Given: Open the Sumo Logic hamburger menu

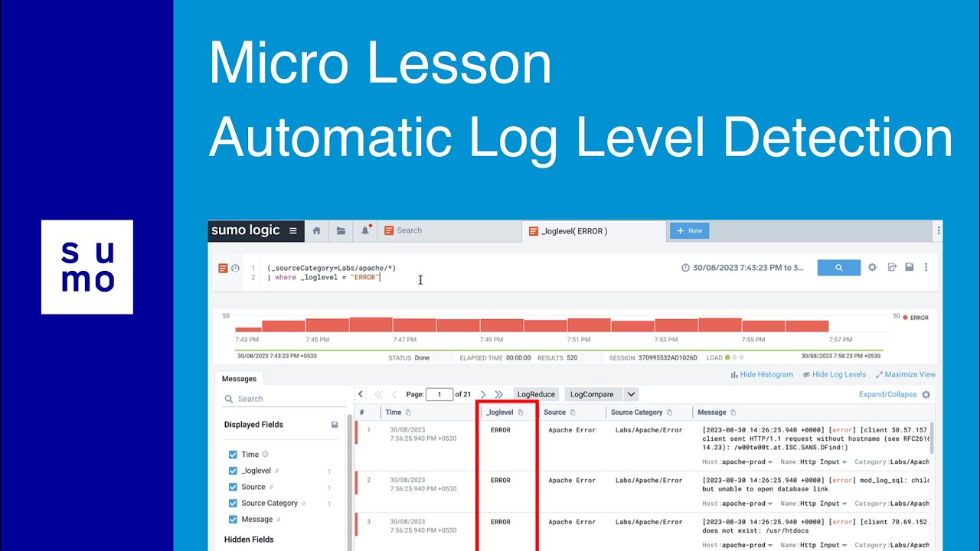Looking at the screenshot, I should (x=292, y=230).
